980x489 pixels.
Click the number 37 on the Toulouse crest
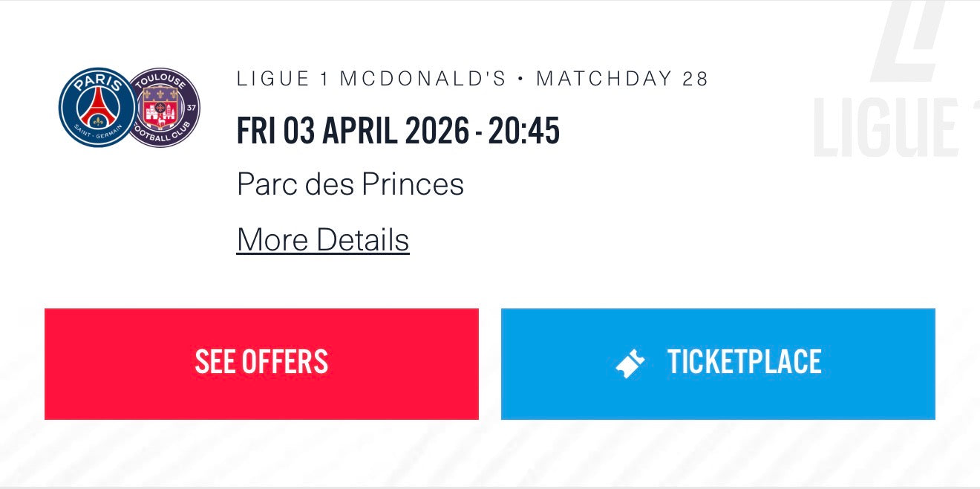192,108
